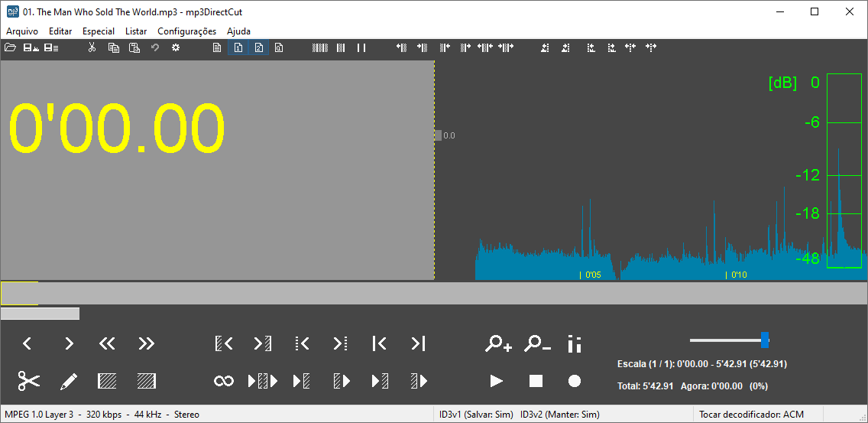This screenshot has height=423, width=868.
Task: Jump forward with double right arrows
Action: click(146, 343)
